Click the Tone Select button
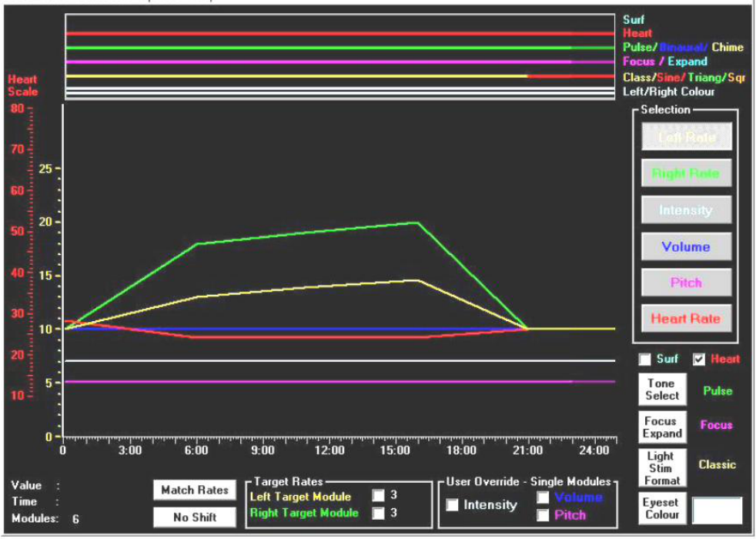The width and height of the screenshot is (756, 539). point(663,390)
